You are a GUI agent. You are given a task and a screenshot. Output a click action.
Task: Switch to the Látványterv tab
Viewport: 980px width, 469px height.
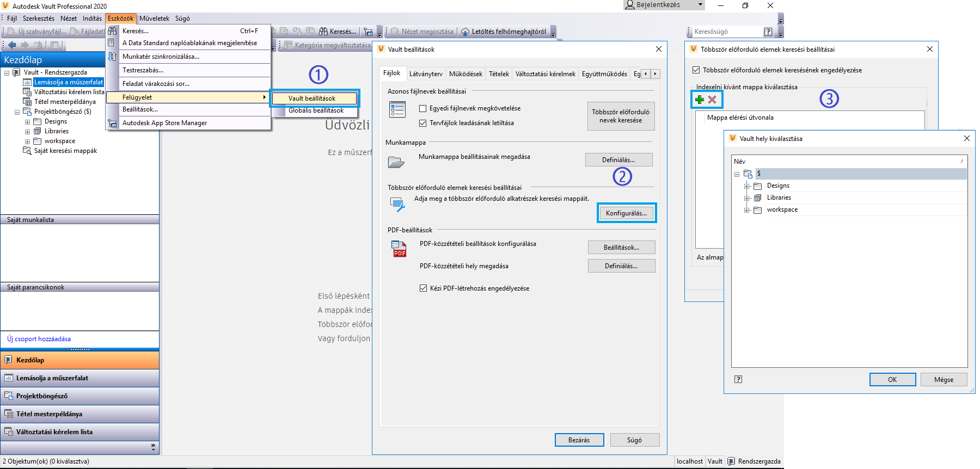(x=426, y=74)
